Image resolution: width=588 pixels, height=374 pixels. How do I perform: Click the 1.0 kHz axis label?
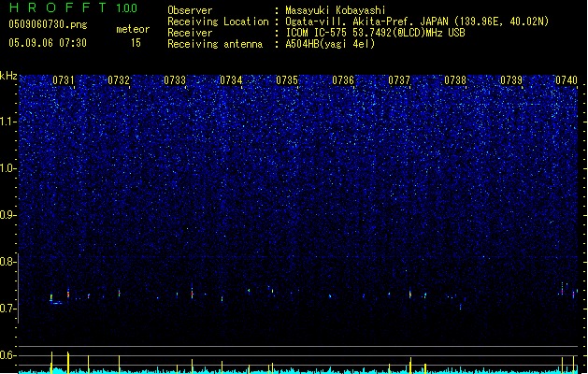tap(8, 168)
